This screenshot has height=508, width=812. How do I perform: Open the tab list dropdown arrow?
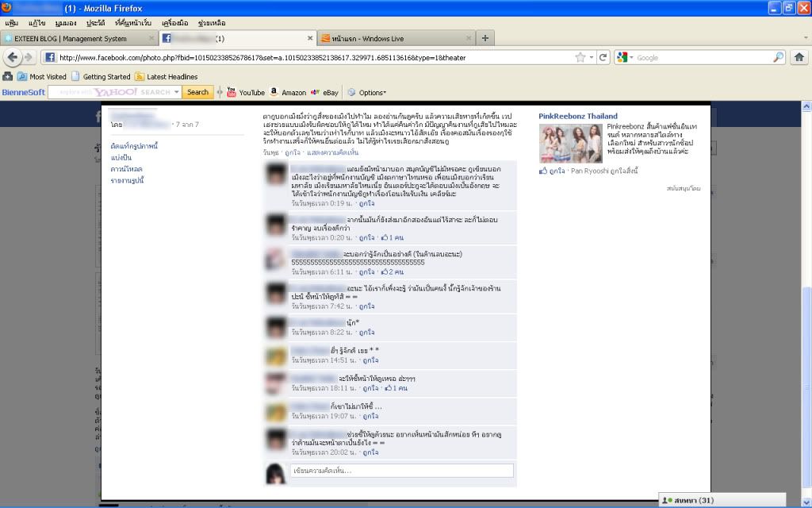point(806,38)
